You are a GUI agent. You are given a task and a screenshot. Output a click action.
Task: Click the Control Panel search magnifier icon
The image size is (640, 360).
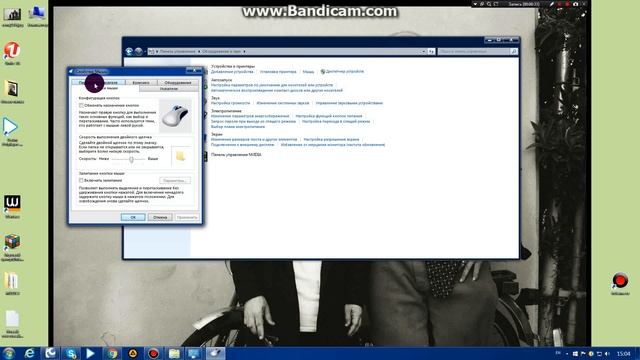click(x=514, y=51)
